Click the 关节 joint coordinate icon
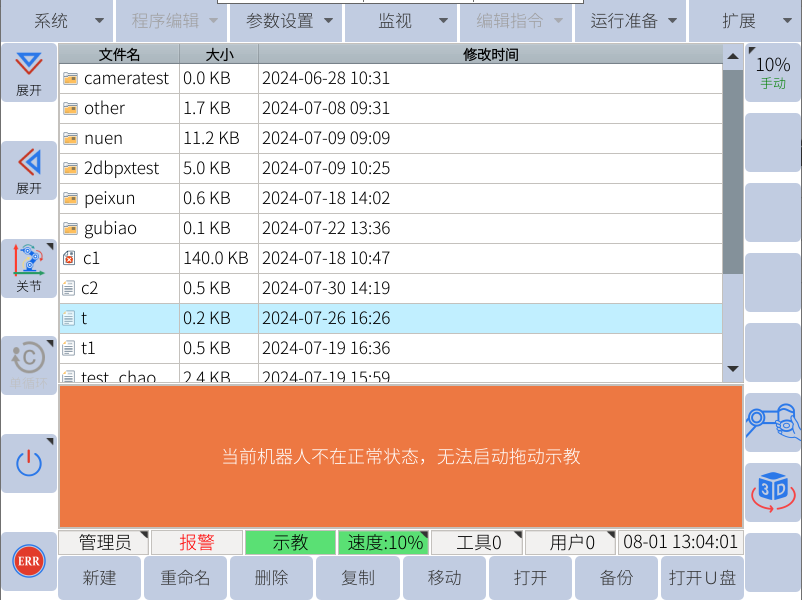802x600 pixels. tap(29, 267)
